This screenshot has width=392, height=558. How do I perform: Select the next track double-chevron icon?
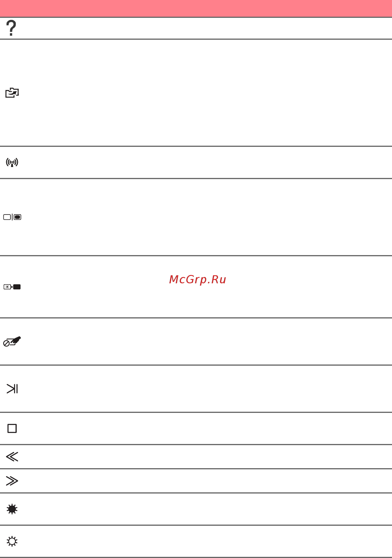12,481
